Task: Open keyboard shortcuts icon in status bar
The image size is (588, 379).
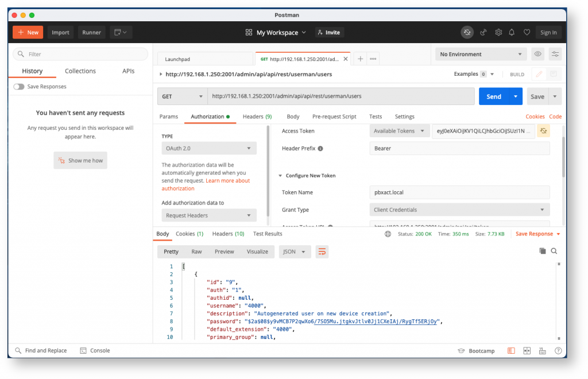Action: pos(542,351)
